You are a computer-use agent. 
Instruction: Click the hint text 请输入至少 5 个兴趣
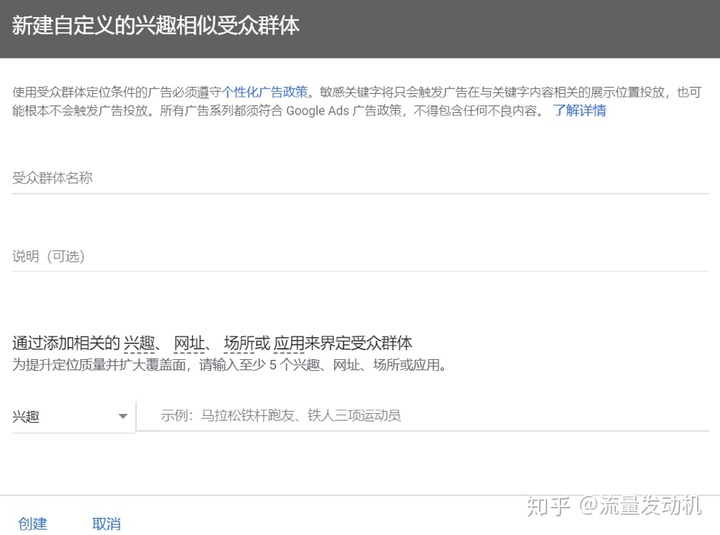259,366
